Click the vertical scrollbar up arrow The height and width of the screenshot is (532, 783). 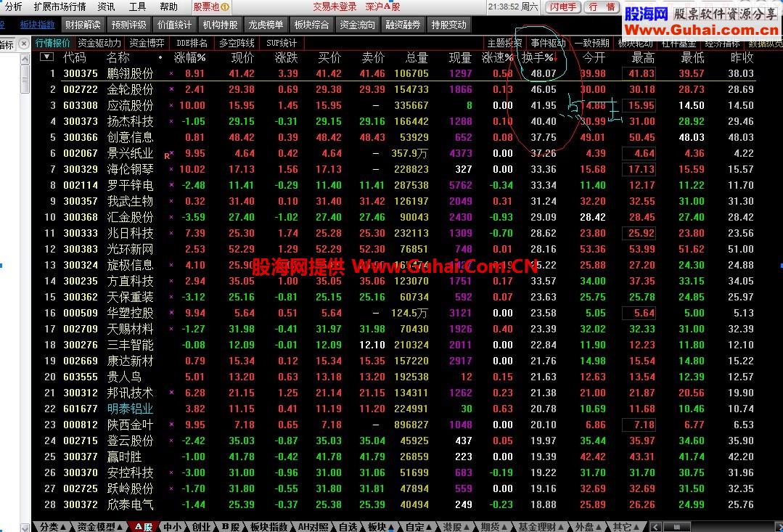25,59
